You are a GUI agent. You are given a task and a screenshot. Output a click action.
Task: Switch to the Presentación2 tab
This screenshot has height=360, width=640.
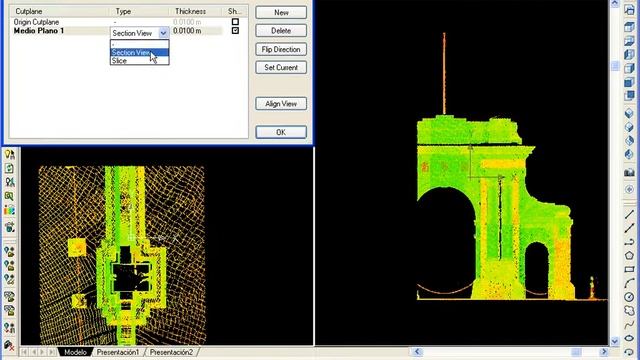171,352
